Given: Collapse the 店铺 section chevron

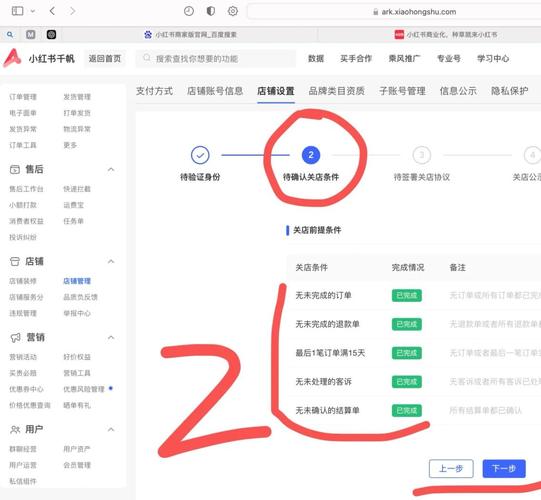Looking at the screenshot, I should tap(111, 262).
